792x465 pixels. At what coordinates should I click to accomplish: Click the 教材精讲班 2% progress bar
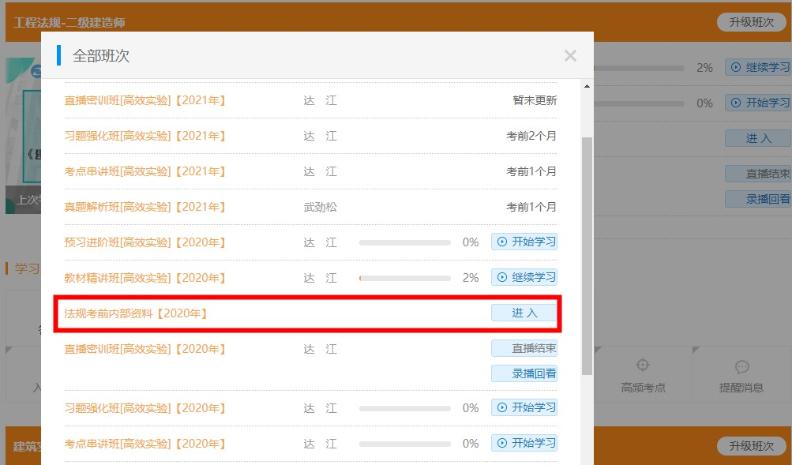pyautogui.click(x=405, y=278)
